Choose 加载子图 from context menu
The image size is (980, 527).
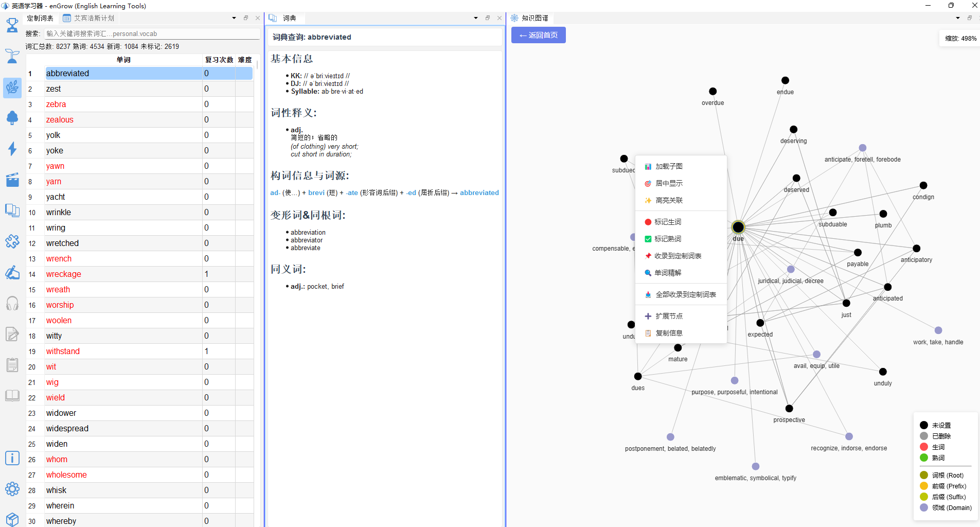point(681,166)
